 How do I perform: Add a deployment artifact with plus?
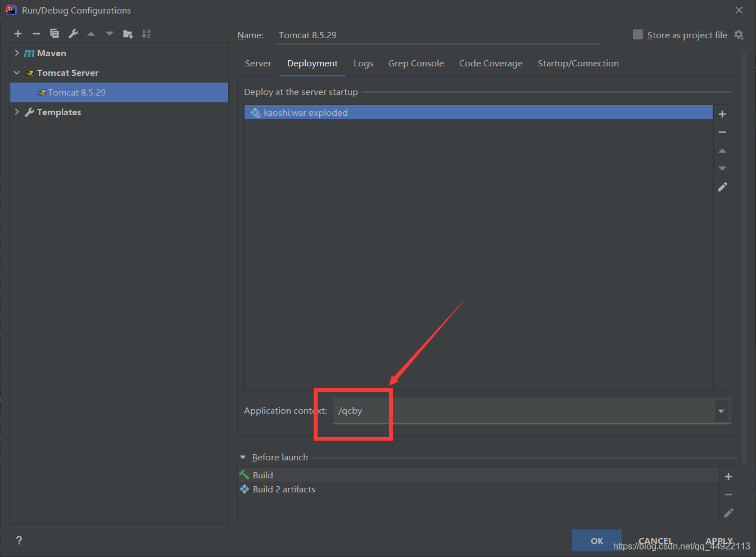click(x=722, y=114)
